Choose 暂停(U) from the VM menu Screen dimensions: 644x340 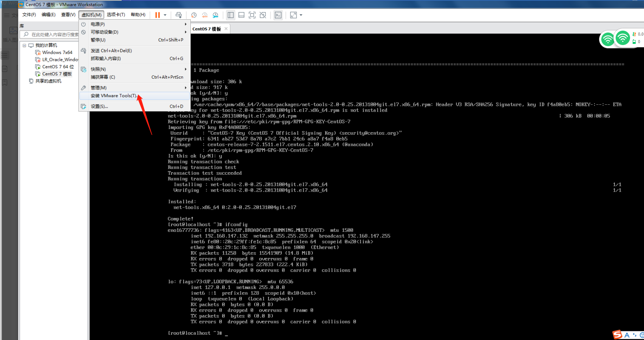(x=134, y=40)
